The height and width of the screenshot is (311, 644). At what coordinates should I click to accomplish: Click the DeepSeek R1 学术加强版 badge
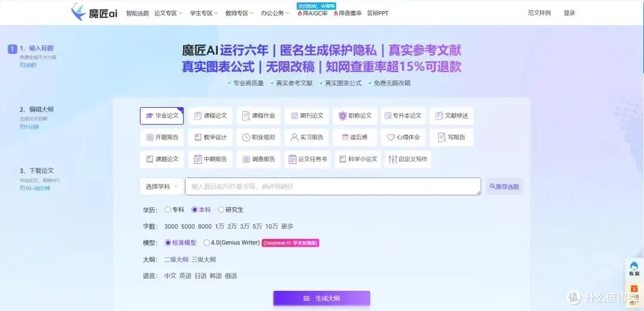click(290, 243)
